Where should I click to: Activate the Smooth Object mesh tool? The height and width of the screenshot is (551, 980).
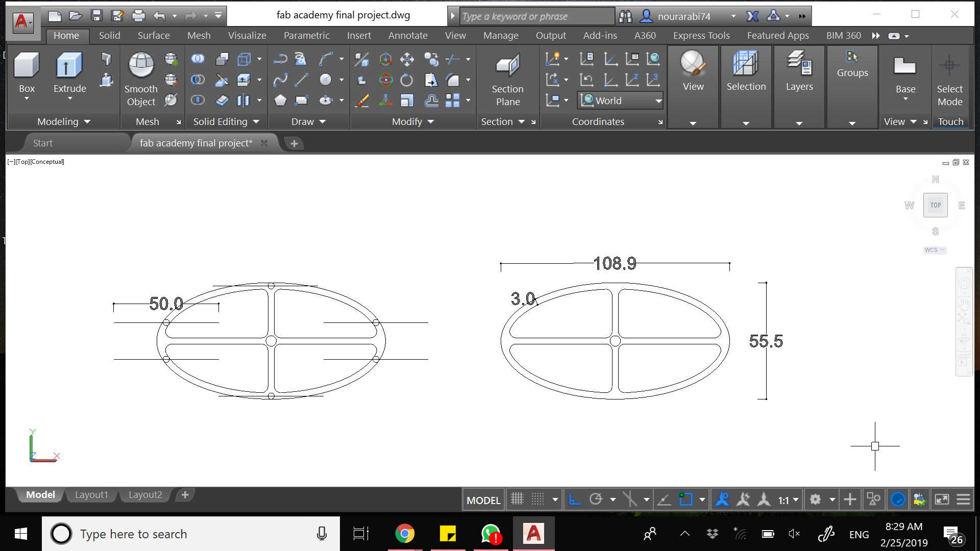[x=141, y=66]
